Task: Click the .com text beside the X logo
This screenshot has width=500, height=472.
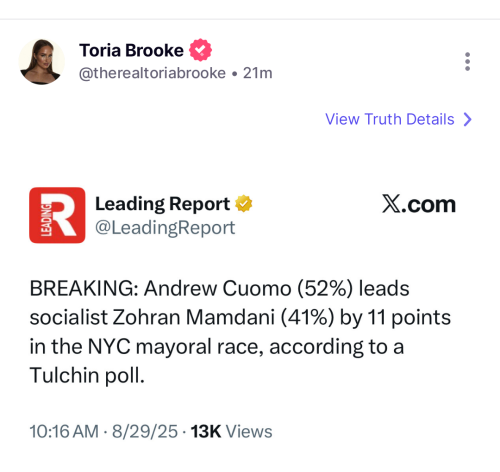Action: (x=429, y=205)
